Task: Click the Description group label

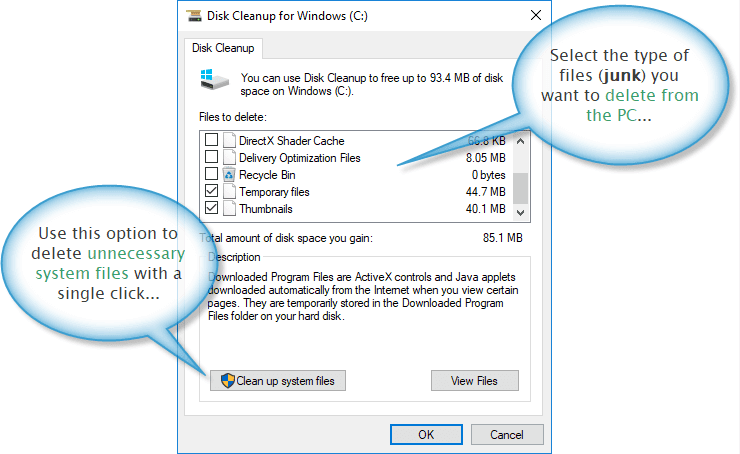Action: point(234,257)
